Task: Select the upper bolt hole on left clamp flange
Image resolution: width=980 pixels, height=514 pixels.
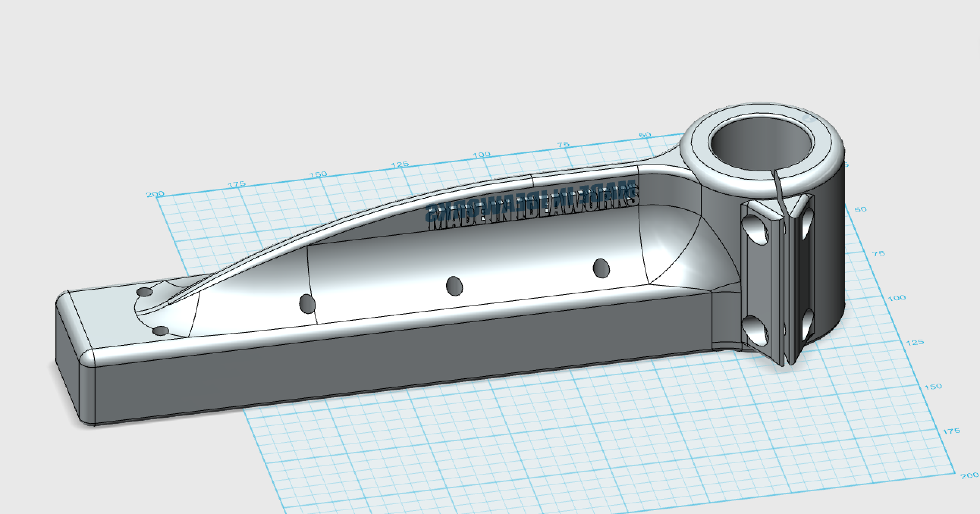Action: point(755,229)
